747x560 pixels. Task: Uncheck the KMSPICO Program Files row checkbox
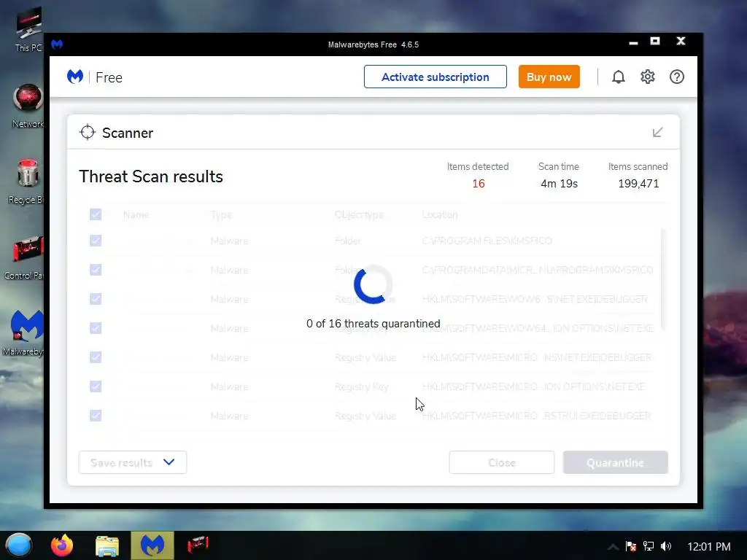[x=96, y=241]
